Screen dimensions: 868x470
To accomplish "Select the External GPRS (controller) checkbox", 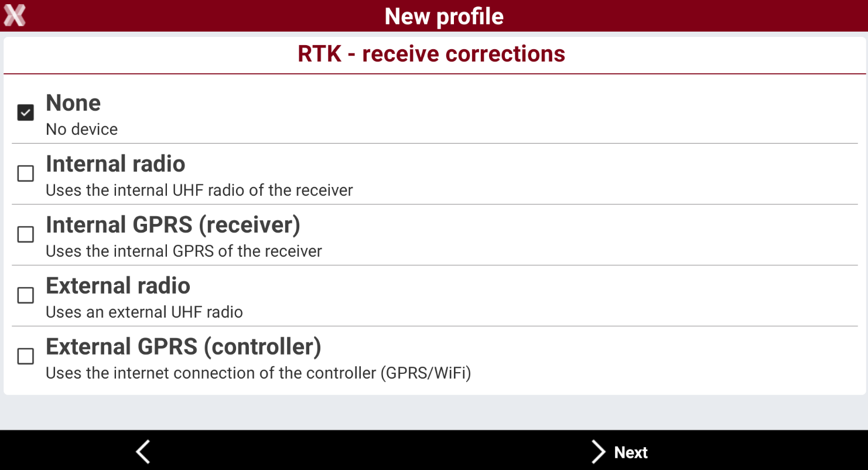I will coord(25,356).
